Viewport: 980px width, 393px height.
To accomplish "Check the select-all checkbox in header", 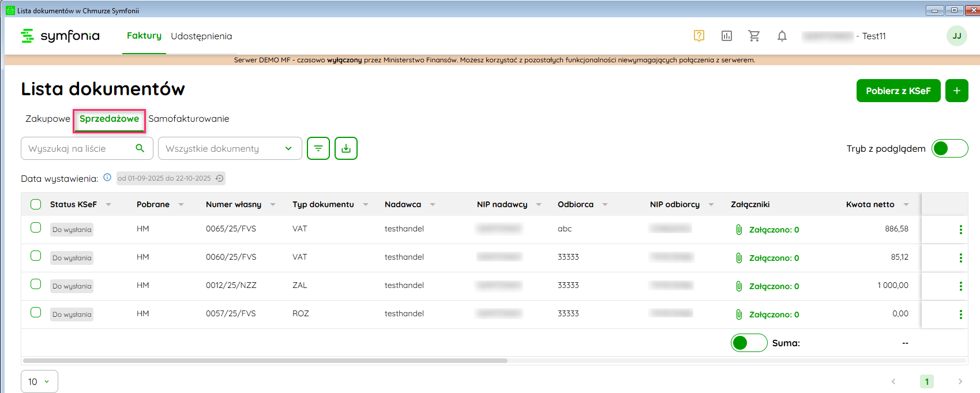I will point(36,204).
